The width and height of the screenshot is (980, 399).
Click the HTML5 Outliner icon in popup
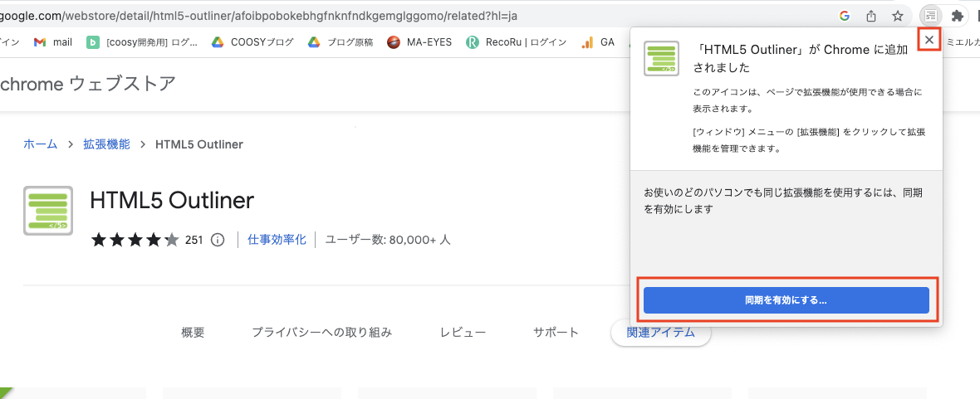tap(661, 59)
